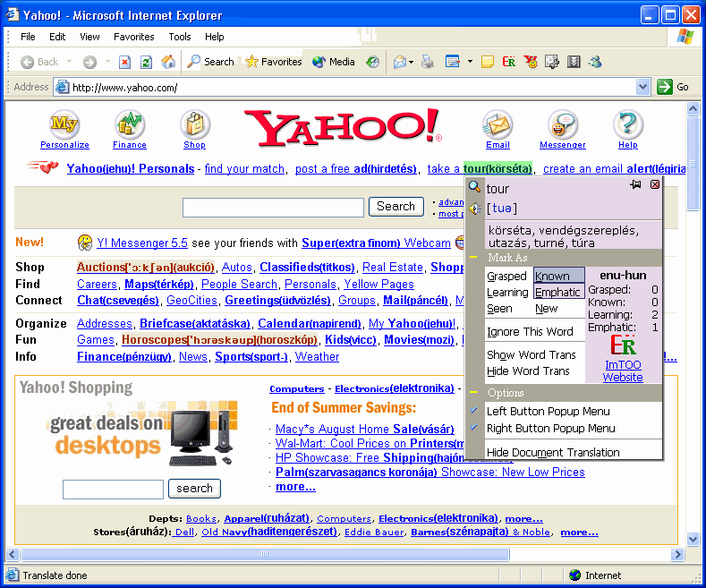Pin the translation popup with pushpin icon
The image size is (706, 588).
coord(636,184)
